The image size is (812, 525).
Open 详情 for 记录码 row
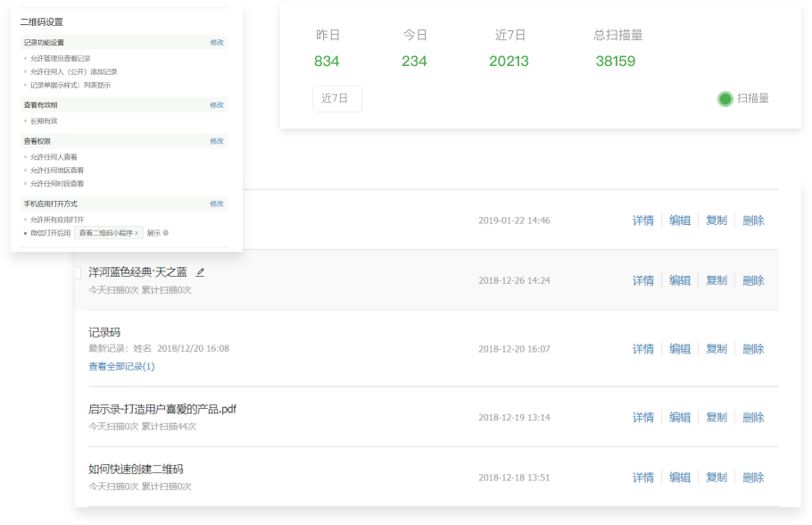[x=643, y=349]
